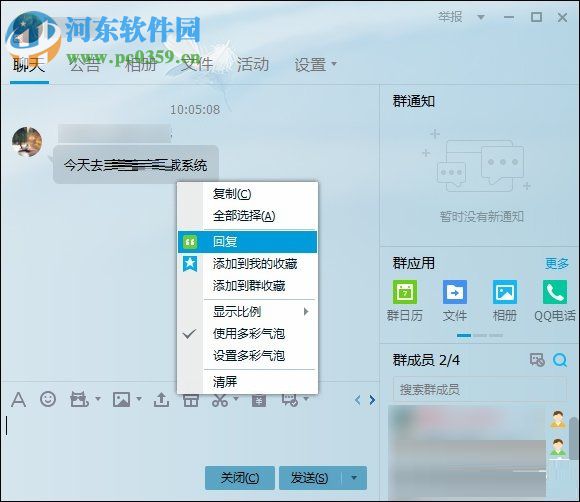
Task: Click the 关闭(C) button
Action: point(240,478)
